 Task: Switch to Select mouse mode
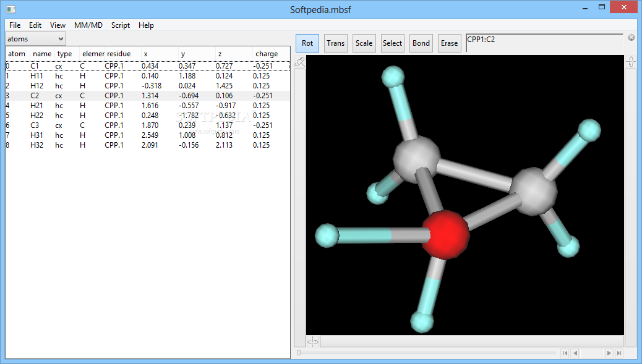(x=392, y=43)
